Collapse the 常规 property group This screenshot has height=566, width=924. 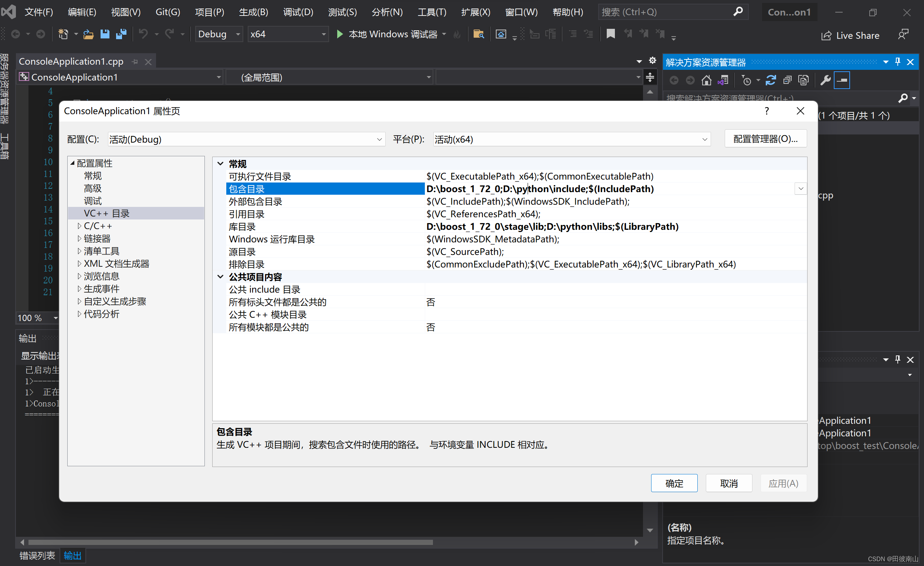pyautogui.click(x=220, y=164)
